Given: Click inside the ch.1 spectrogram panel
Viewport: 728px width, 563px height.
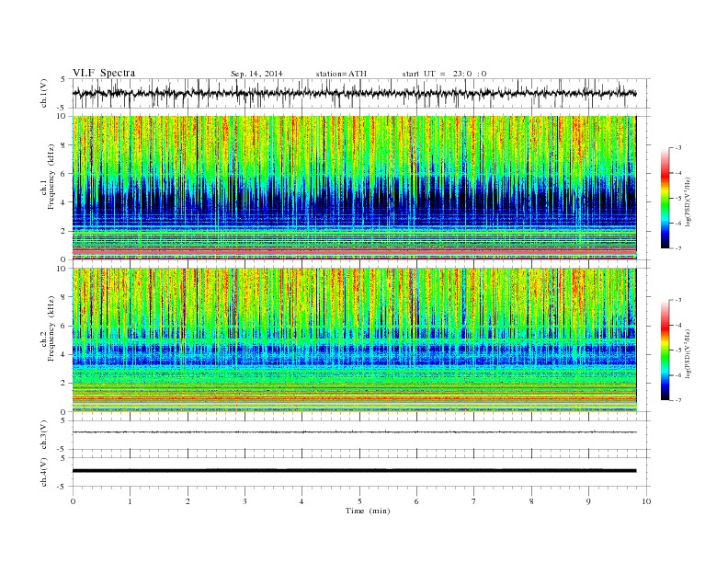Looking at the screenshot, I should tap(354, 188).
